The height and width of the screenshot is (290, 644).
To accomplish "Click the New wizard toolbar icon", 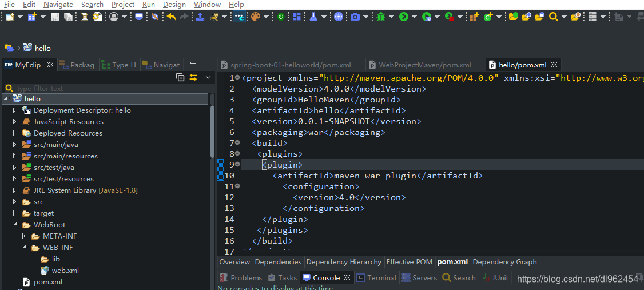I will tap(10, 17).
